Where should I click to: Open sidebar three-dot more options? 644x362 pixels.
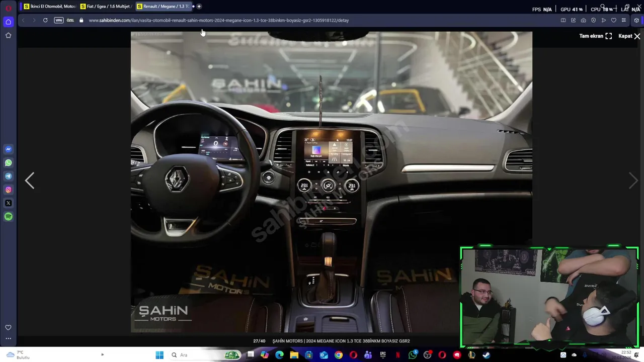click(x=8, y=338)
